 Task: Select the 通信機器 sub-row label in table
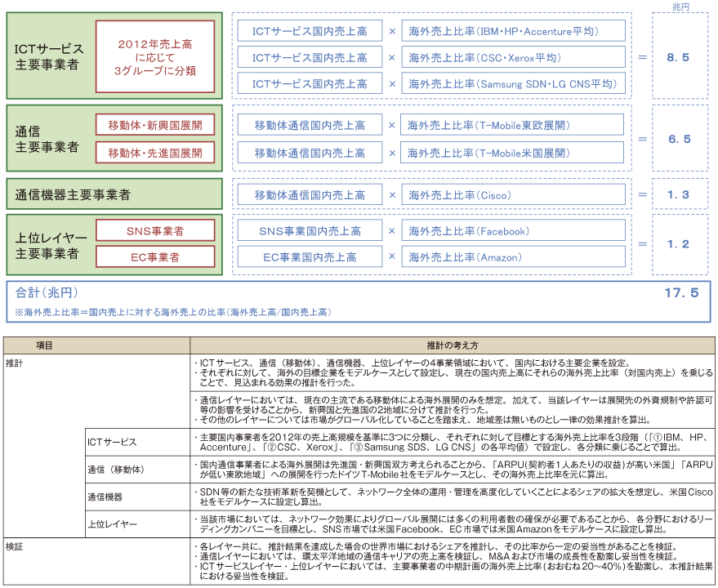click(x=105, y=497)
